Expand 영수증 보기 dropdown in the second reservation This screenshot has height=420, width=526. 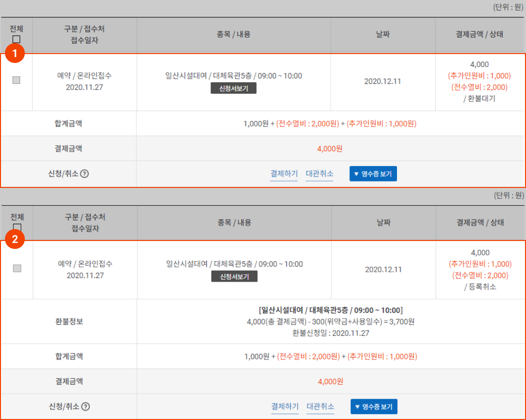[374, 407]
